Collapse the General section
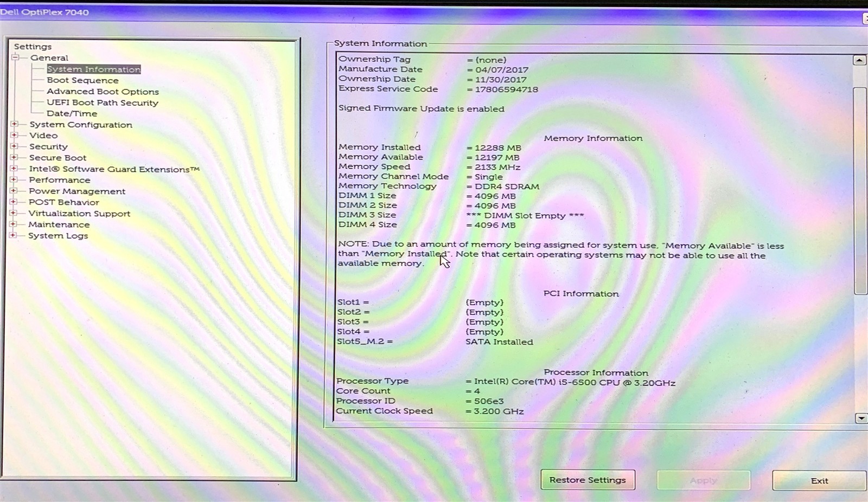This screenshot has width=868, height=502. (x=15, y=57)
